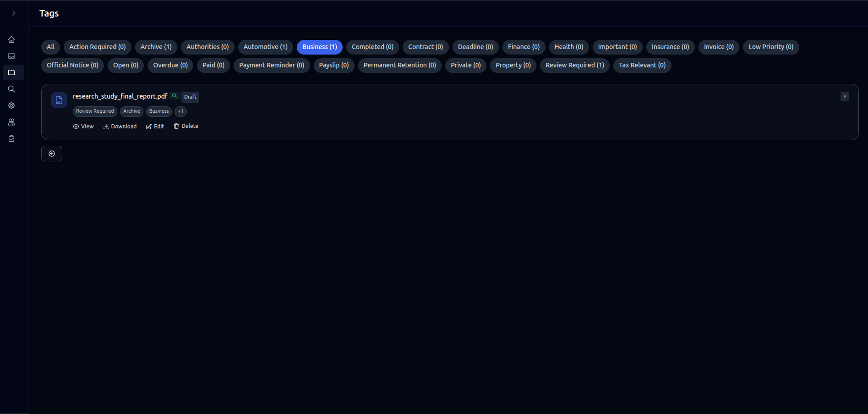Select the All tag filter
This screenshot has height=414, width=868.
coord(50,47)
